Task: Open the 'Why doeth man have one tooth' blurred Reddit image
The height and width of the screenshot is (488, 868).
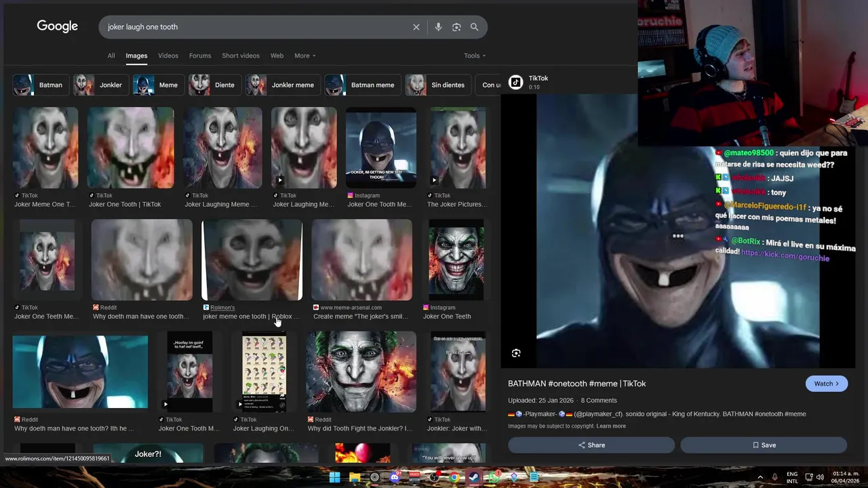Action: click(142, 260)
